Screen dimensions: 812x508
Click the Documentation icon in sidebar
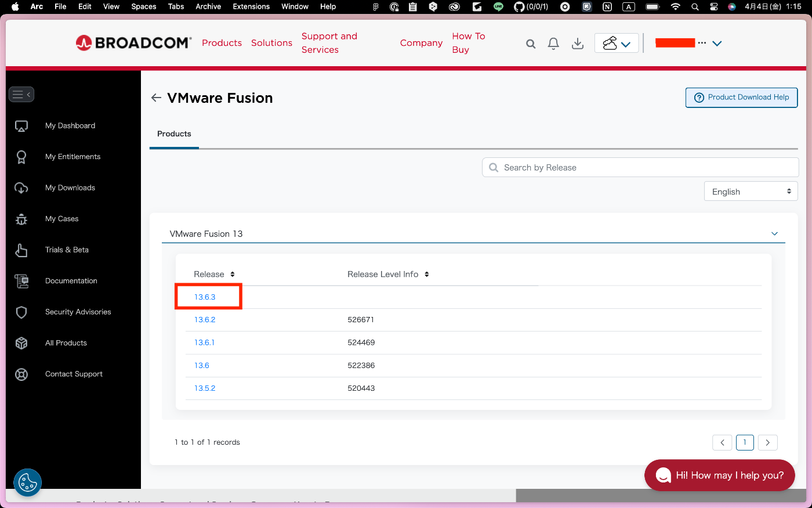tap(21, 281)
